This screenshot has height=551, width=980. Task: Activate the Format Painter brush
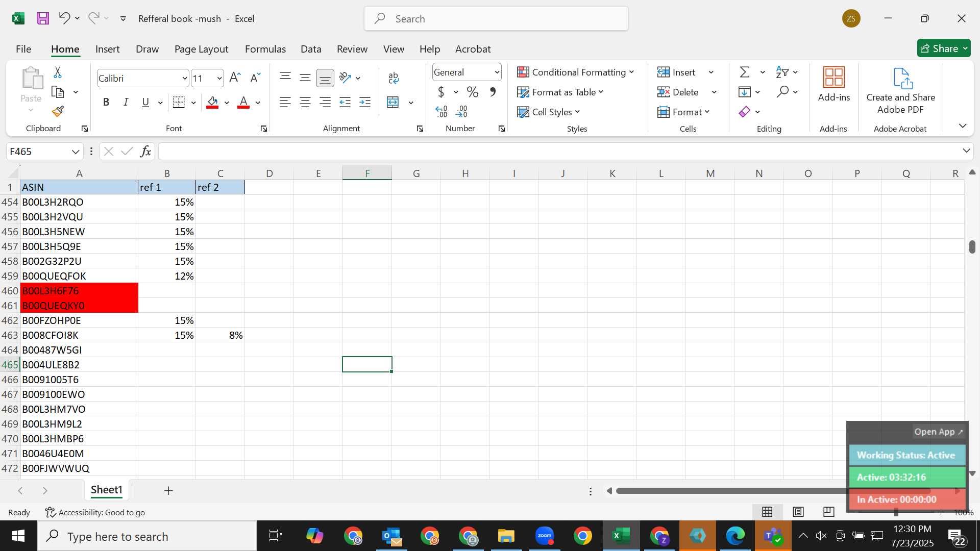pyautogui.click(x=58, y=111)
